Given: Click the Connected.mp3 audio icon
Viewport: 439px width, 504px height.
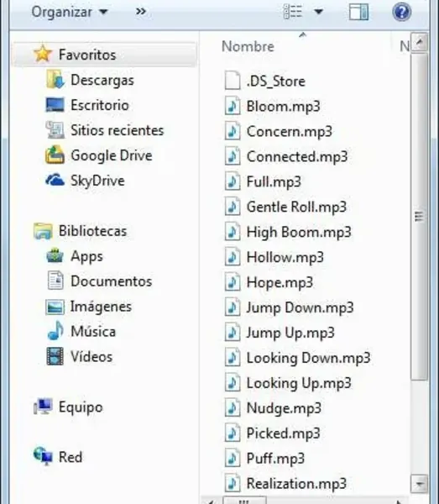Looking at the screenshot, I should (233, 156).
